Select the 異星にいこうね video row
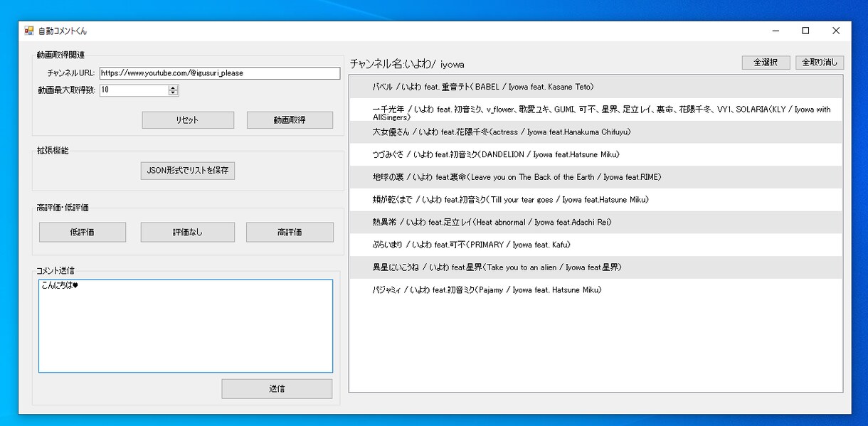Viewport: 868px width, 426px height. [x=595, y=267]
